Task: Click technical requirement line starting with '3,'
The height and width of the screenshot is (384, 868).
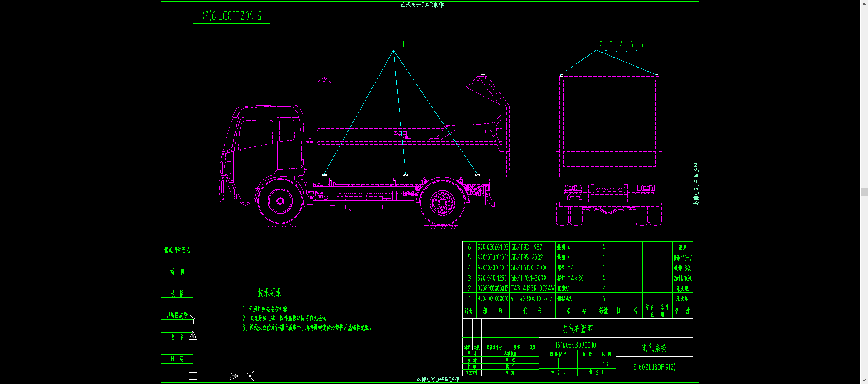Action: coord(307,327)
